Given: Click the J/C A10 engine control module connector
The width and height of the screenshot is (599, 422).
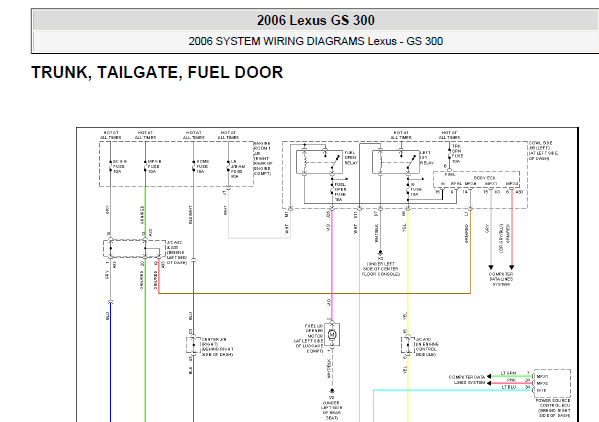Looking at the screenshot, I should [x=408, y=345].
